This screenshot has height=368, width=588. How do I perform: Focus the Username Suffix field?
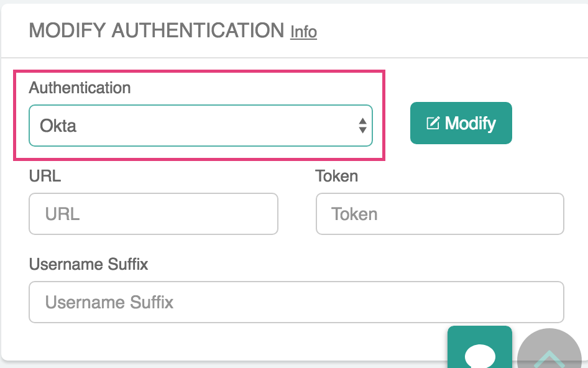(x=296, y=302)
